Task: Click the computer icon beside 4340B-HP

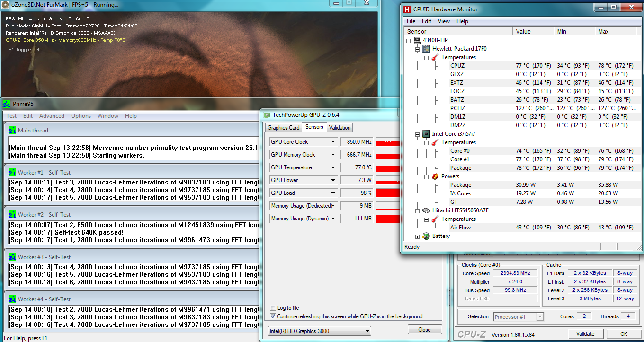Action: click(417, 40)
